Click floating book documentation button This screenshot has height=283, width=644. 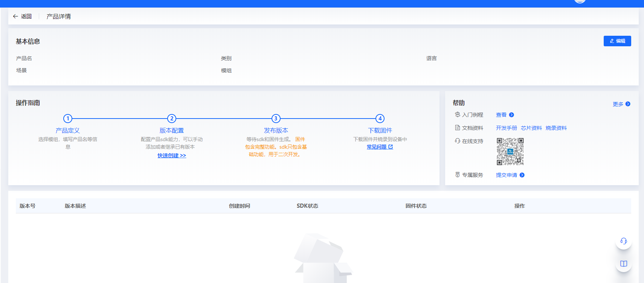tap(624, 264)
